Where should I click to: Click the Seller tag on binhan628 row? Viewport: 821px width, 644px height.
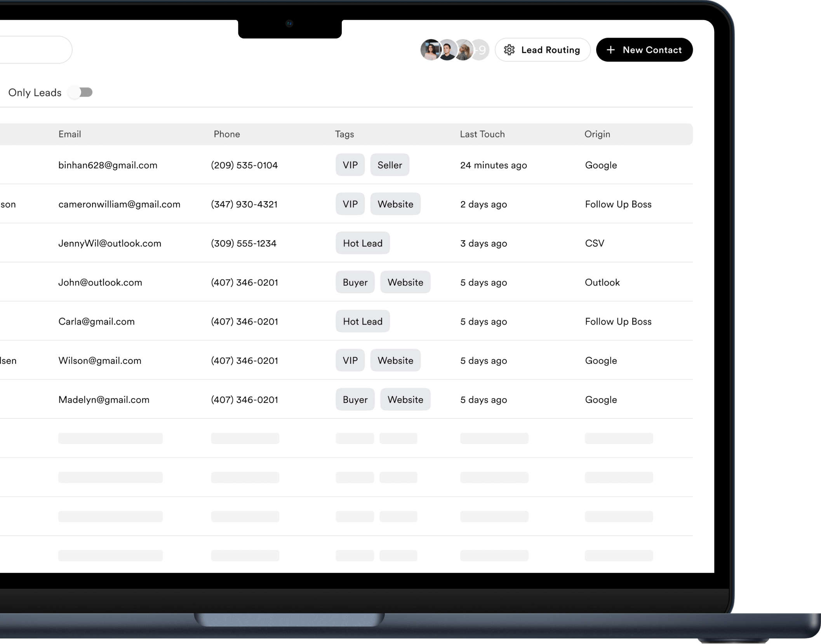pos(390,165)
